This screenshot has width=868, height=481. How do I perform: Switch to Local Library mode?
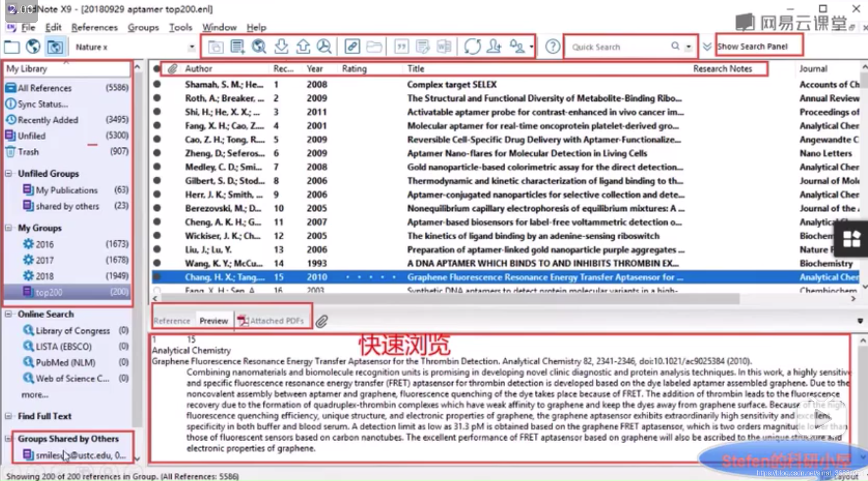12,47
